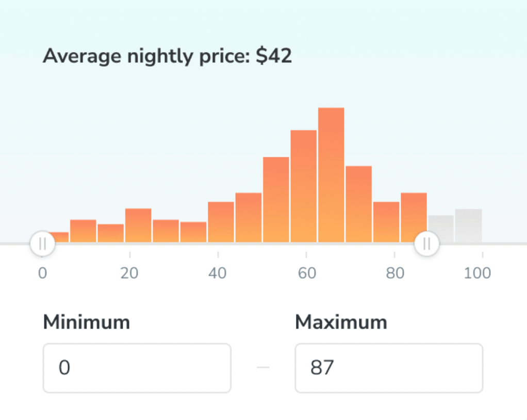Click the axis label 20
Viewport: 527px width, 420px height.
[129, 273]
